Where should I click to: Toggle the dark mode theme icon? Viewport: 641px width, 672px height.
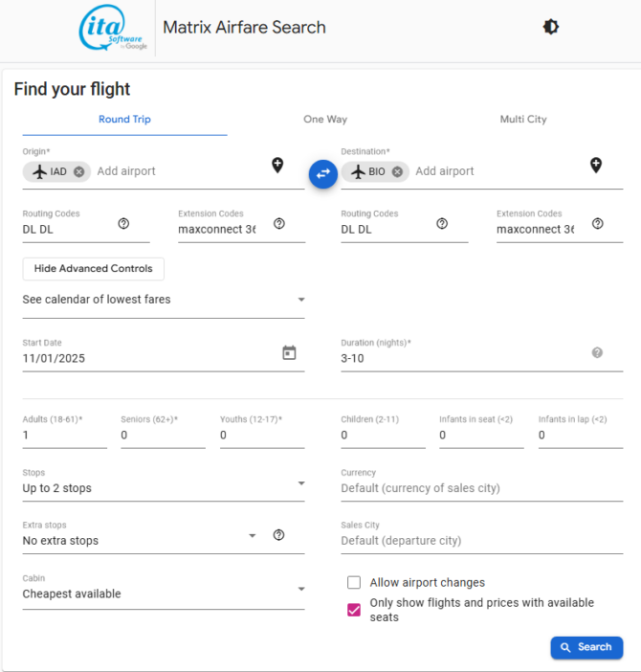(550, 27)
